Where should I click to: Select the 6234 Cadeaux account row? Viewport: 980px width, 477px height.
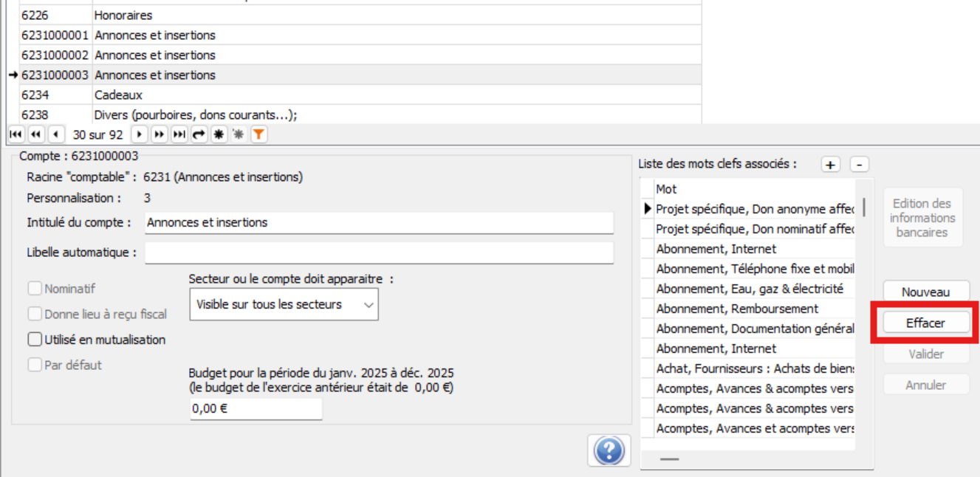coord(118,95)
